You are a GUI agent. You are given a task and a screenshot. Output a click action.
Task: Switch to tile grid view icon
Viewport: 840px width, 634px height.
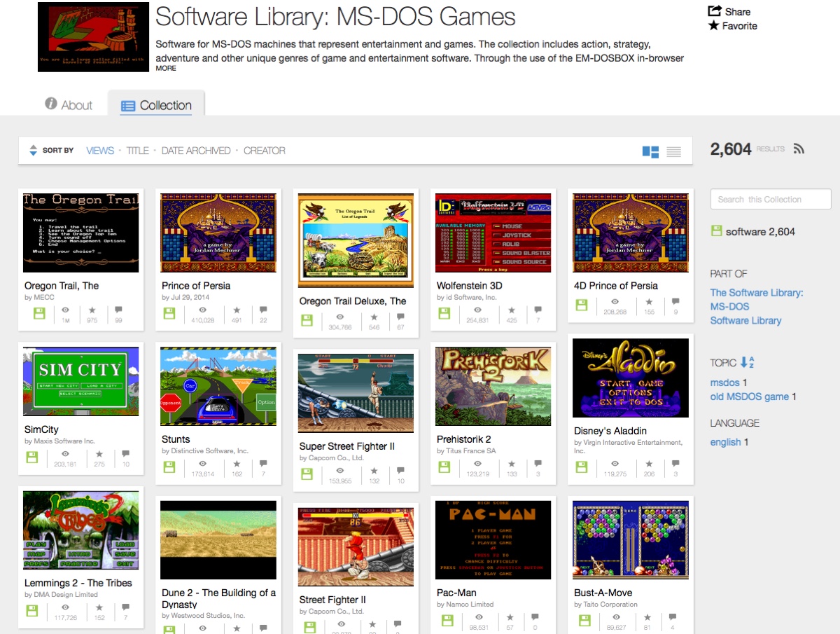[650, 151]
